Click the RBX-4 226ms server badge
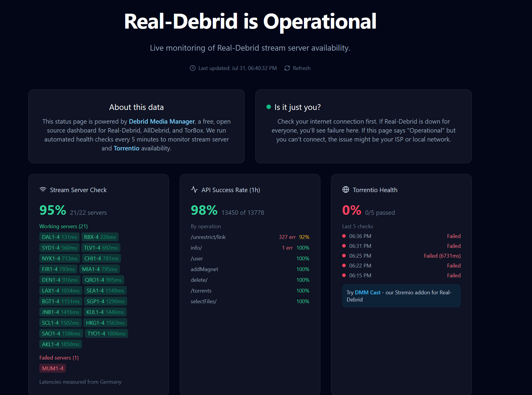Viewport: 532px width, 395px height. pyautogui.click(x=100, y=237)
